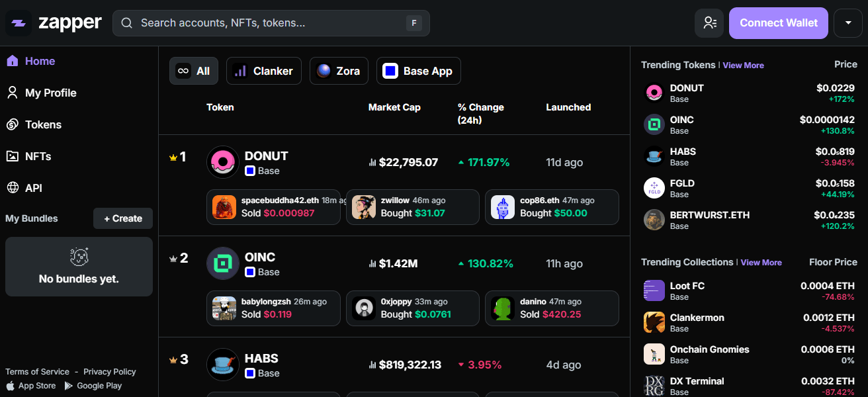This screenshot has height=397, width=868.
Task: Click danino Sold $420.25 text
Action: (550, 314)
